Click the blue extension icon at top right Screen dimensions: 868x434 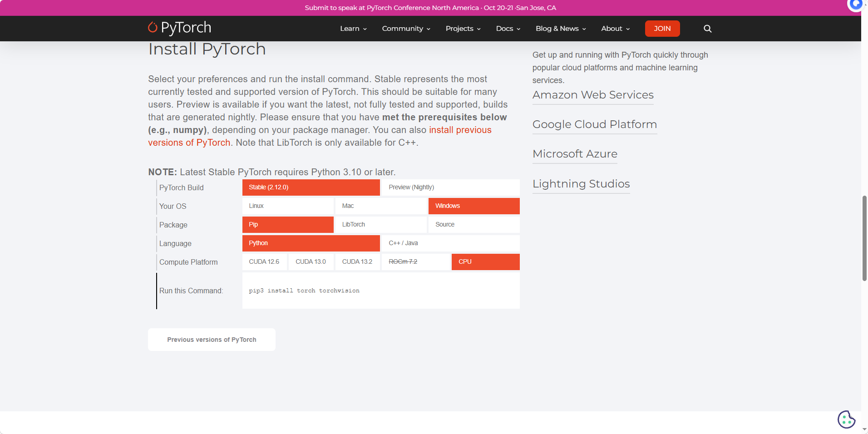pos(856,5)
